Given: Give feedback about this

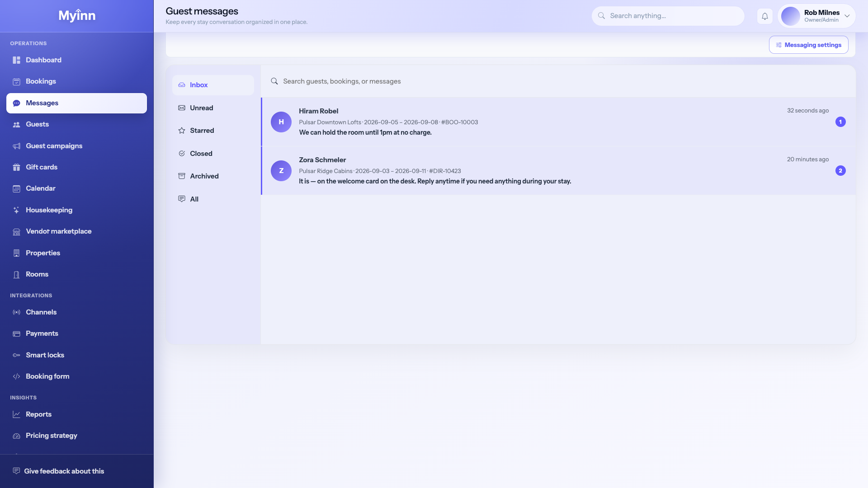Looking at the screenshot, I should click(x=59, y=471).
